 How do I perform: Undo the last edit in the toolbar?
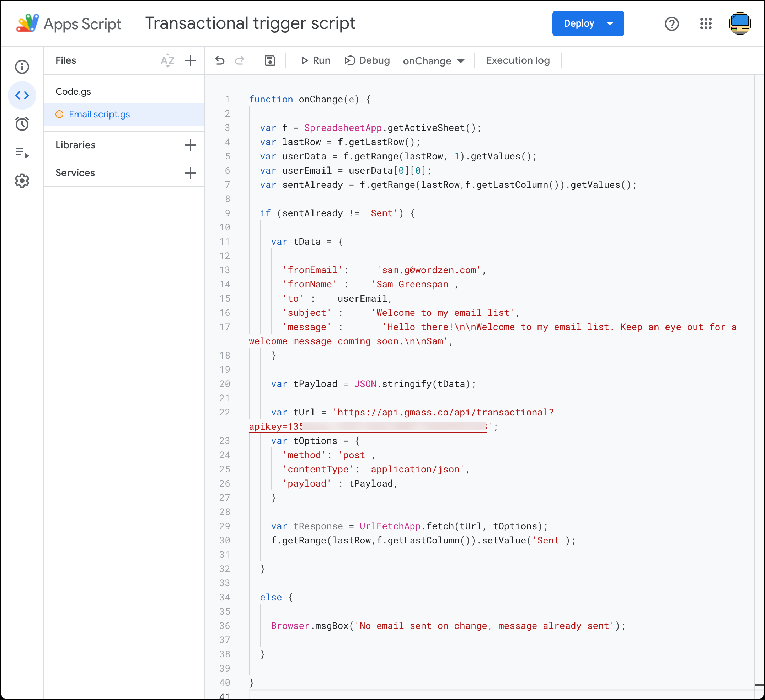[x=220, y=60]
